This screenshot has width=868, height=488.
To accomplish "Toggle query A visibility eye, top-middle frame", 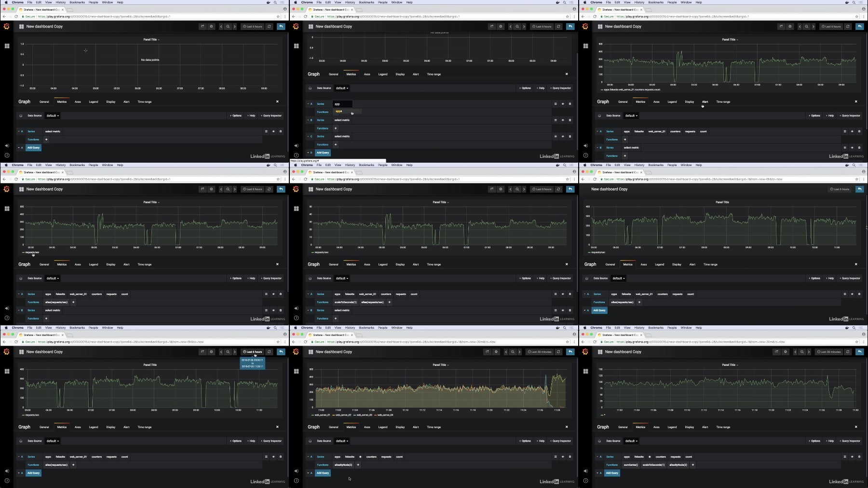I will (x=563, y=104).
